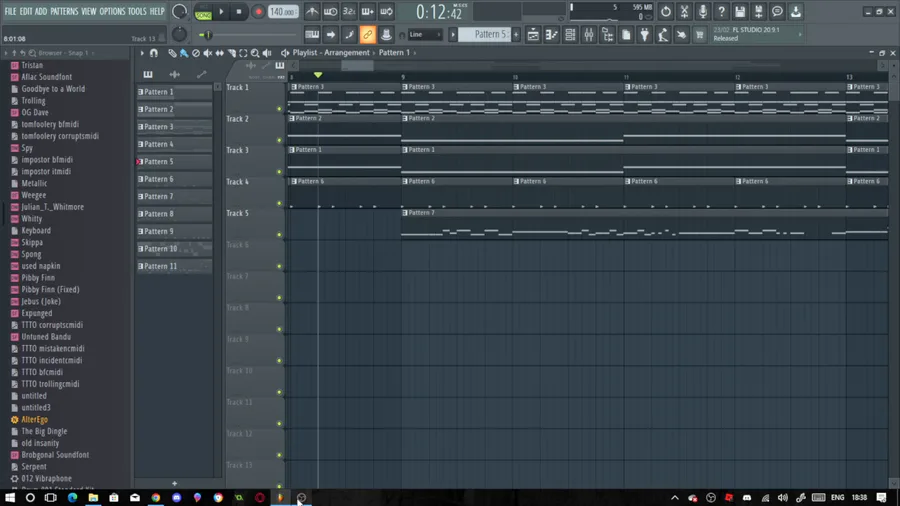Open the Mixer icon

coord(589,34)
